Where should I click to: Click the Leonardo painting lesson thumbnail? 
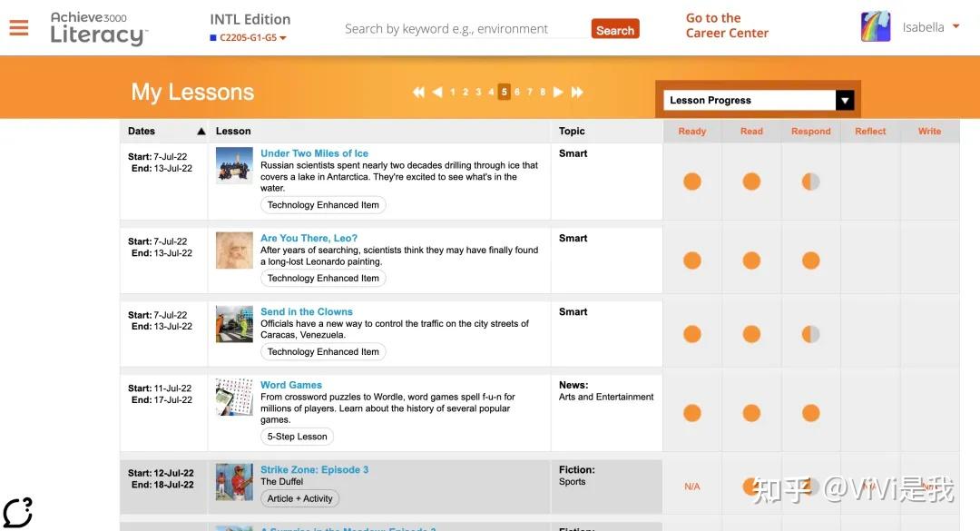tap(234, 251)
